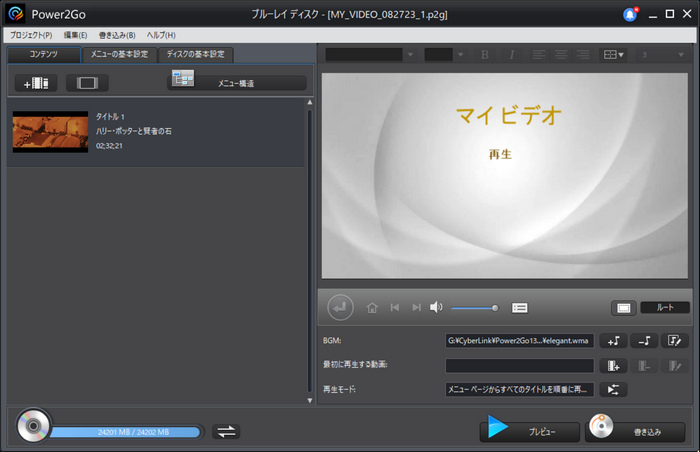The height and width of the screenshot is (452, 700).
Task: Select the ルート root menu button
Action: coord(665,307)
